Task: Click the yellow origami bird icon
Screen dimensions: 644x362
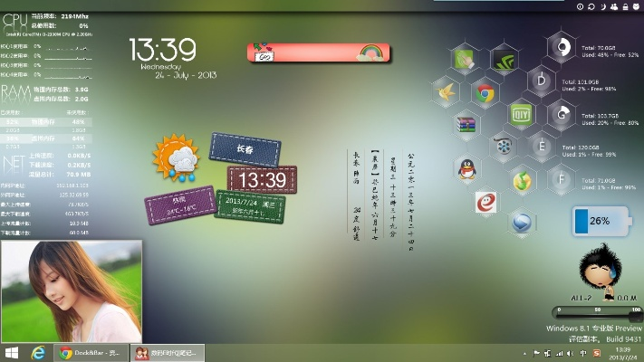Action: (x=446, y=90)
